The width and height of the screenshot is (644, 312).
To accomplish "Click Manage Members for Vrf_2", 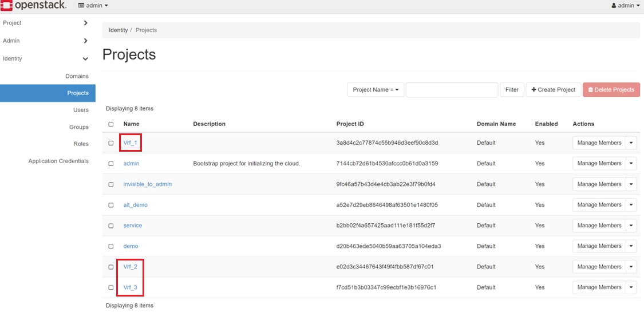I will tap(599, 267).
